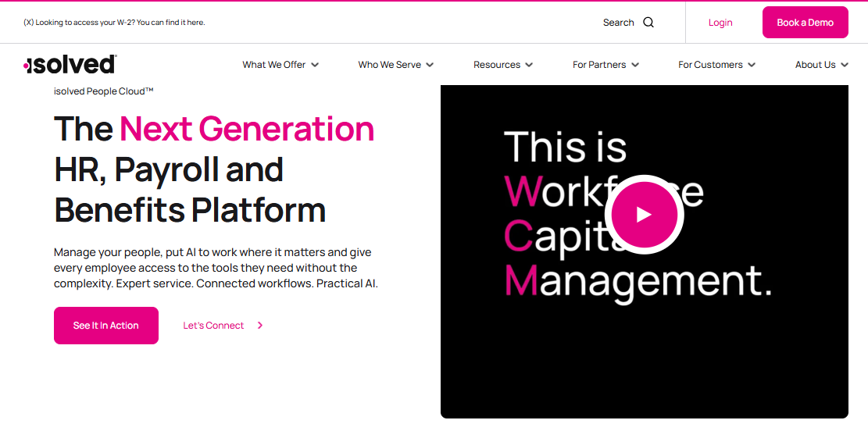868x438 pixels.
Task: Click the search magnifier icon
Action: pyautogui.click(x=648, y=23)
